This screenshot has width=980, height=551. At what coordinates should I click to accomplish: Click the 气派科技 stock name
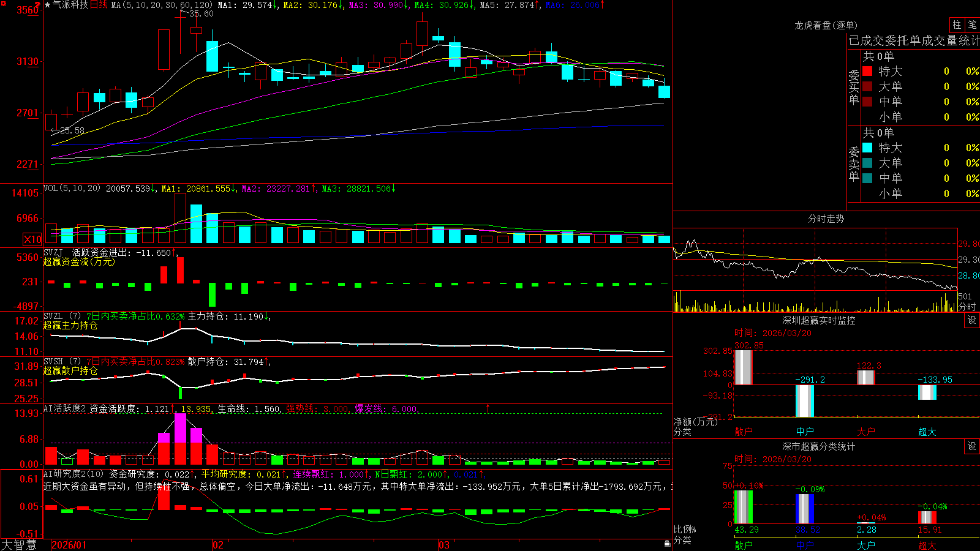click(70, 5)
